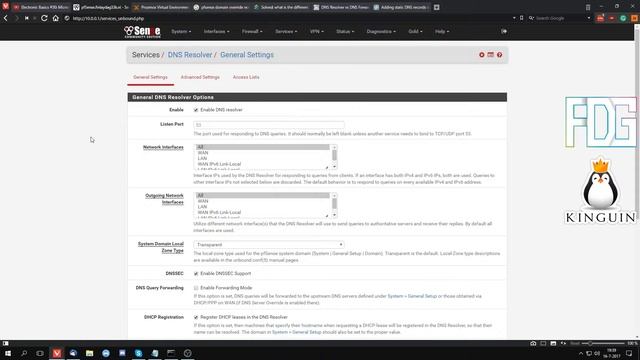This screenshot has width=640, height=360.
Task: Click the Outgoing Network Interfaces label link
Action: (x=164, y=199)
